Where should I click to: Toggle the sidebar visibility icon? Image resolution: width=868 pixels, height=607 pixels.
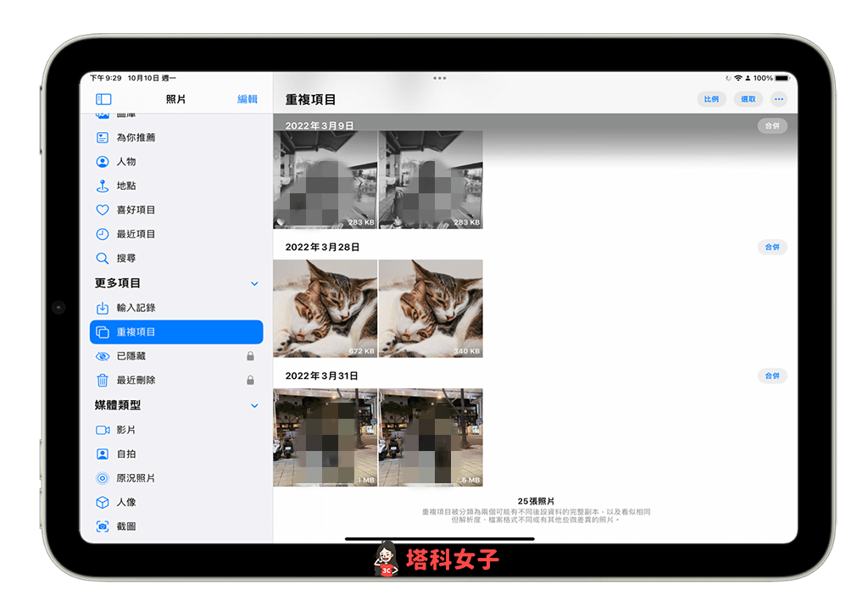(103, 98)
